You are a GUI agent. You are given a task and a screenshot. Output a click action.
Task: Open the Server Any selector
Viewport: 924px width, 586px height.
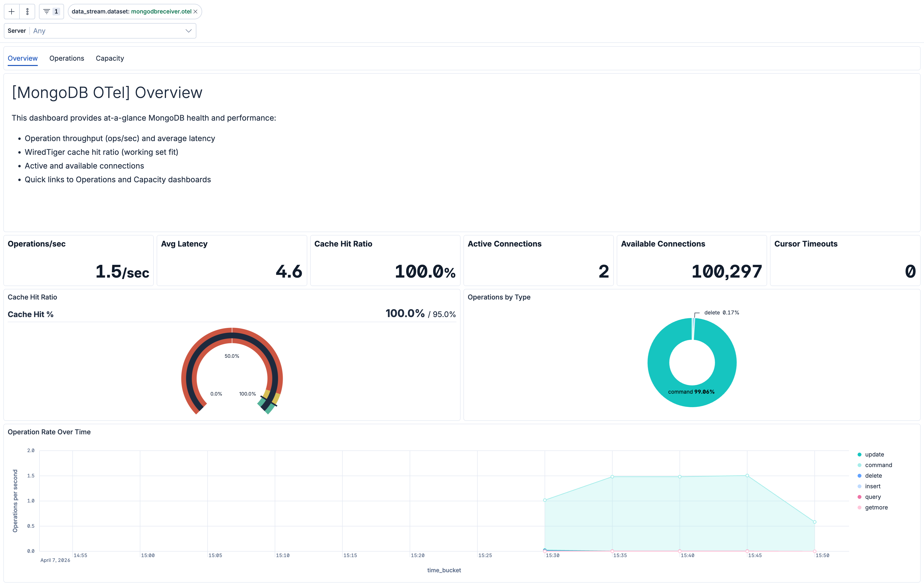coord(100,31)
